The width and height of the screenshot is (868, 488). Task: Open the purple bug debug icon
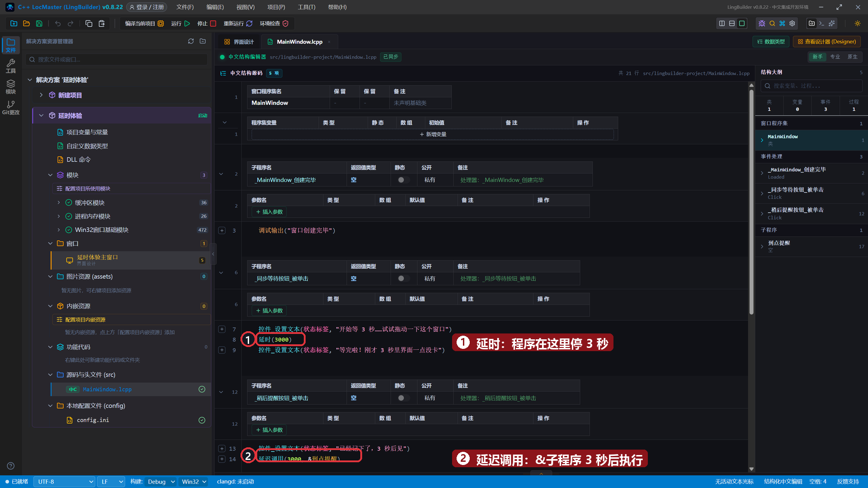coord(762,23)
